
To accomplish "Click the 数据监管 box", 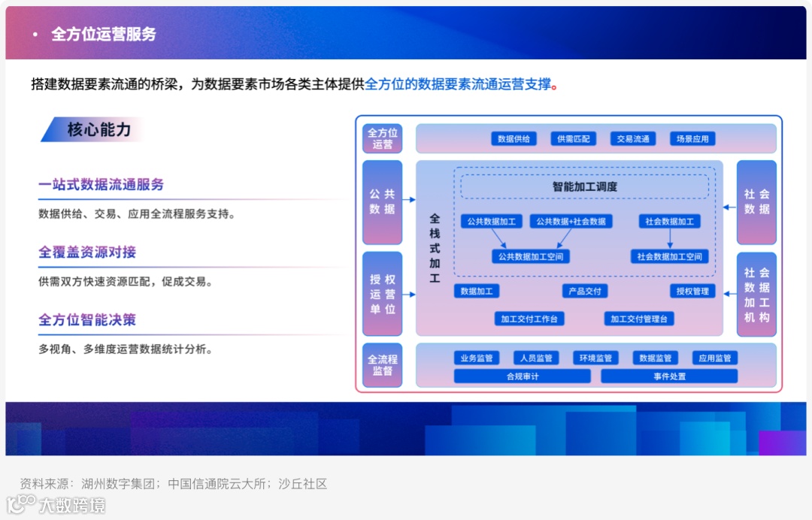I will (x=655, y=358).
